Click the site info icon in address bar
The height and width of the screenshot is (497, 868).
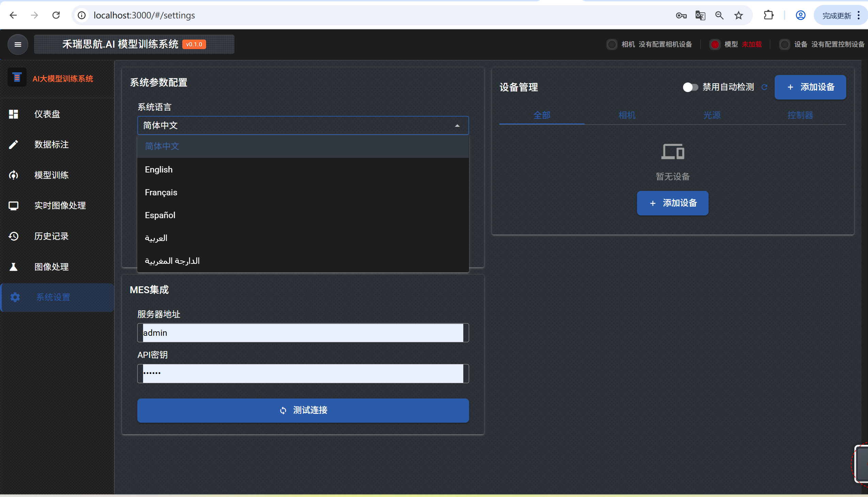(x=82, y=15)
